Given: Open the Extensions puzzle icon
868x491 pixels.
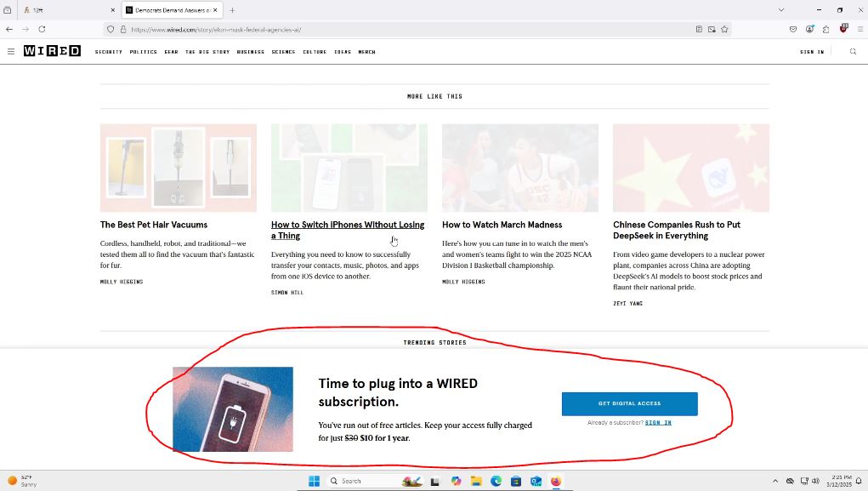Looking at the screenshot, I should [826, 30].
